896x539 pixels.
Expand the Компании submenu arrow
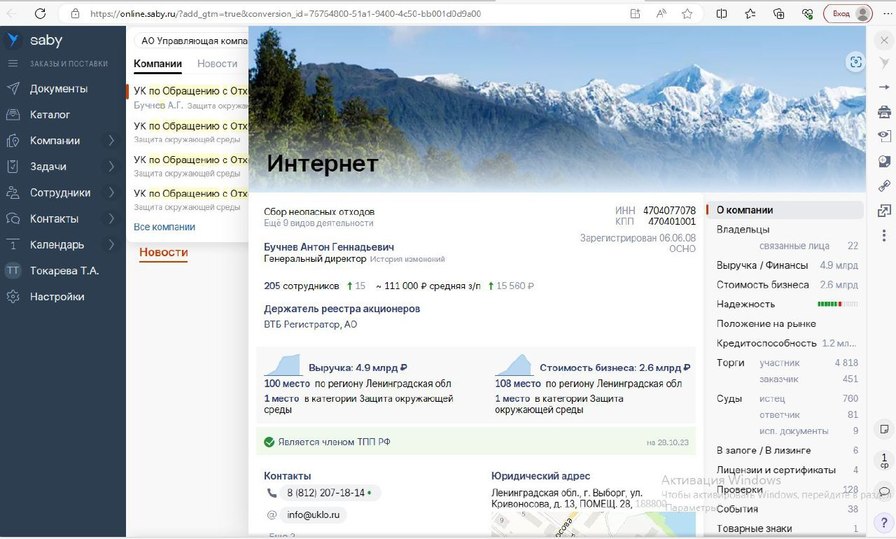tap(111, 140)
